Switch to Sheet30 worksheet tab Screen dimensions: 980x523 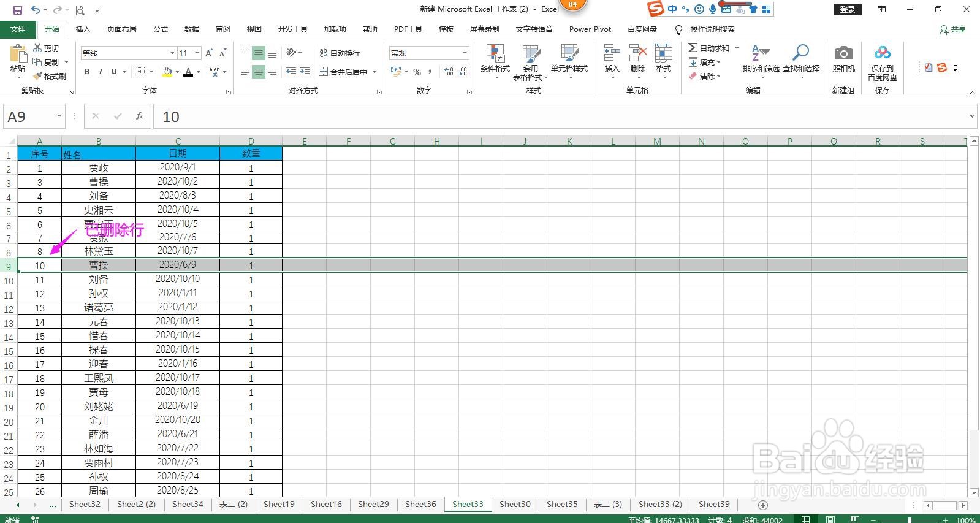(x=515, y=504)
